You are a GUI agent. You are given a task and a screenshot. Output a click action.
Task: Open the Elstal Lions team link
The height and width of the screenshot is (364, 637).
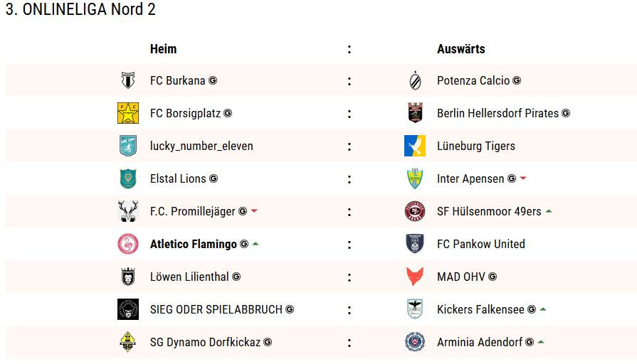[178, 178]
